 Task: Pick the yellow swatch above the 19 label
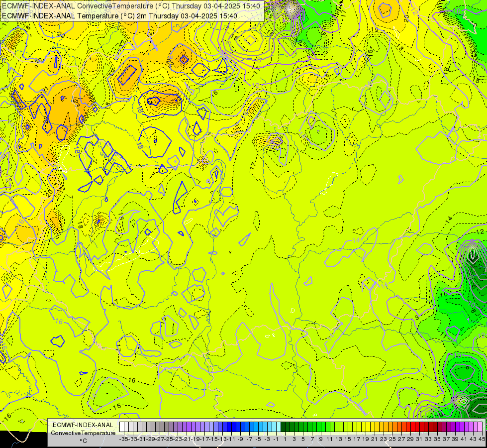click(364, 427)
